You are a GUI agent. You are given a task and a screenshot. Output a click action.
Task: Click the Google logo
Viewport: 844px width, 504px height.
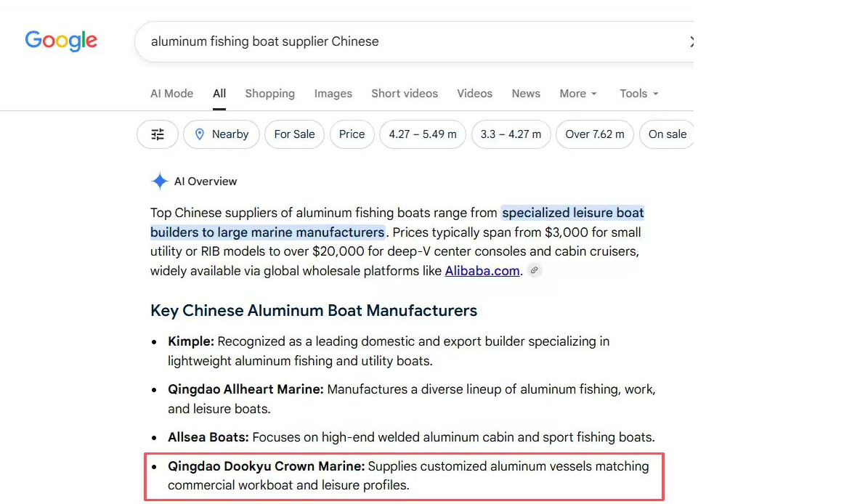(x=61, y=41)
